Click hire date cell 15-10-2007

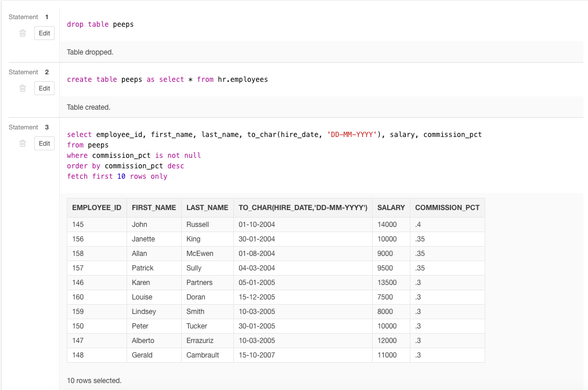303,355
